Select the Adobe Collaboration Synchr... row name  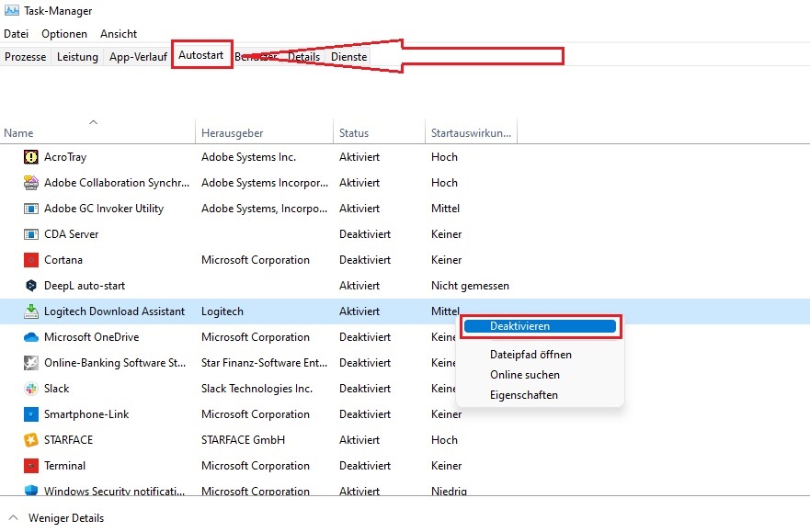(x=117, y=183)
